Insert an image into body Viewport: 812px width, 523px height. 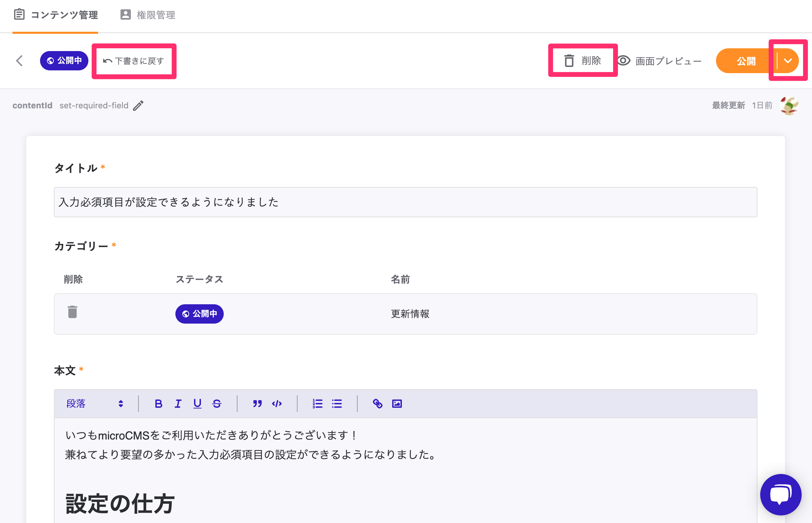coord(397,404)
